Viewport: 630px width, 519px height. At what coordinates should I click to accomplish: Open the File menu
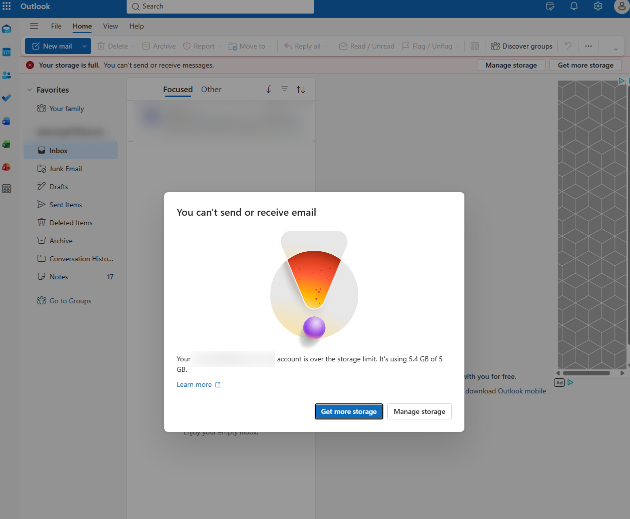click(56, 26)
